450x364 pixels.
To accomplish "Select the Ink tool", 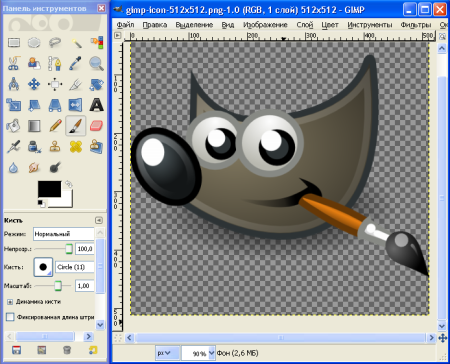I will click(34, 146).
